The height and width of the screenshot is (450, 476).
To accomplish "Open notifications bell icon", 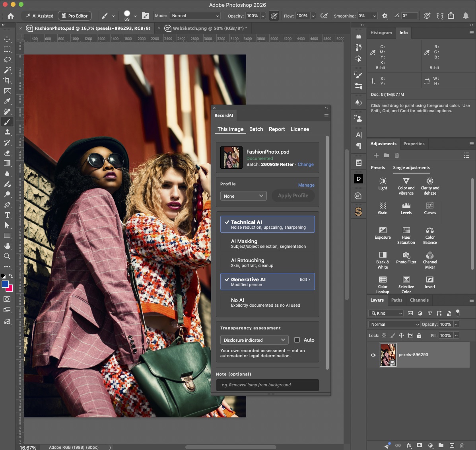I will pyautogui.click(x=466, y=16).
